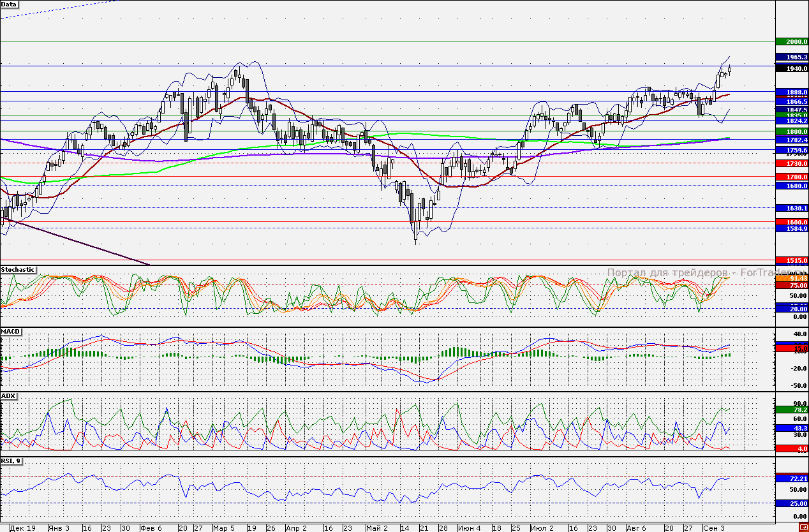This screenshot has height=532, width=809.
Task: Select the green 78.2 ADX value label
Action: click(792, 410)
